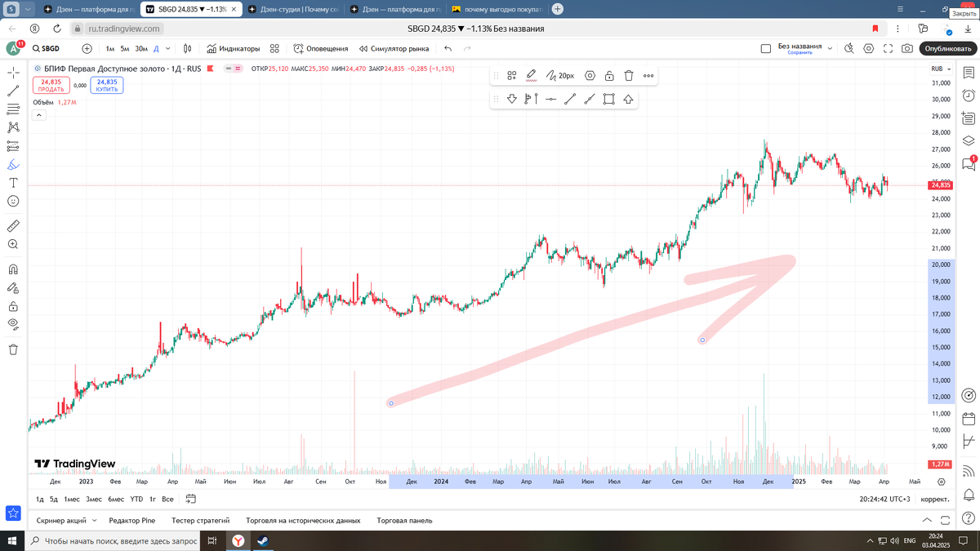
Task: Select 1мес date range
Action: point(72,499)
